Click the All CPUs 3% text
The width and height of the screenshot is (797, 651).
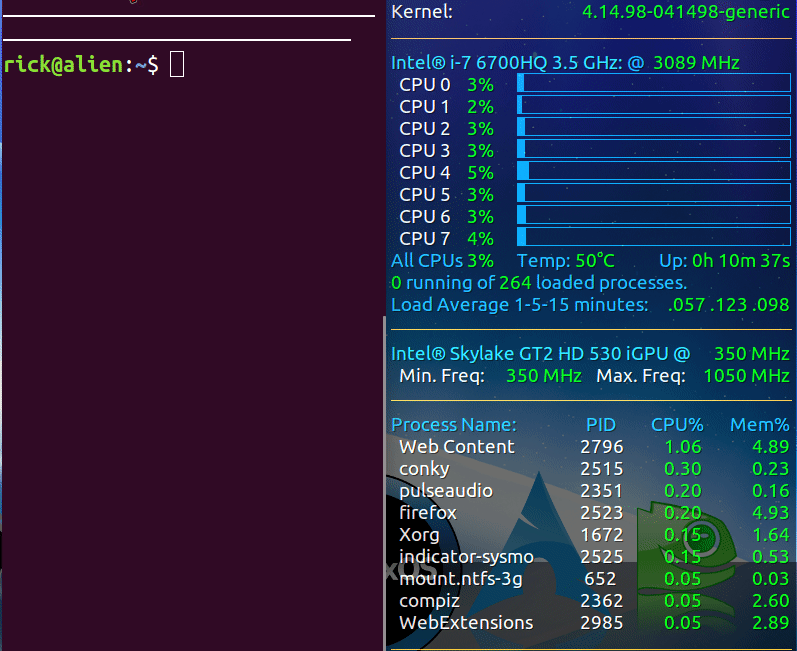point(442,261)
